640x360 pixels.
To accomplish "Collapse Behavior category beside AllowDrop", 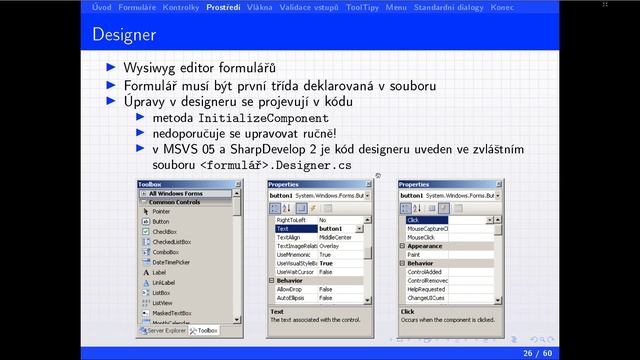I will 272,280.
